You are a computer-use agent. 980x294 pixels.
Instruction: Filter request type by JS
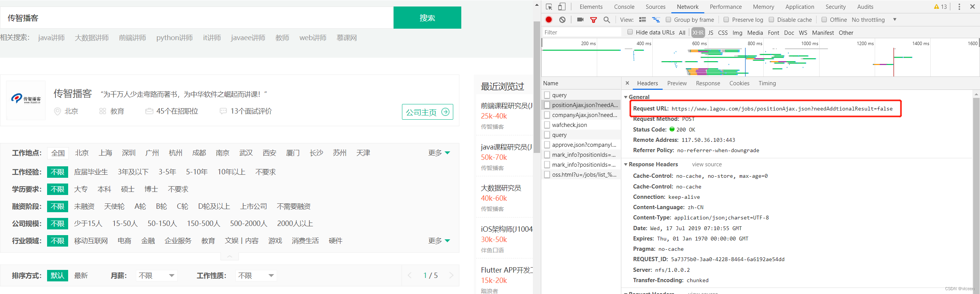[x=710, y=32]
